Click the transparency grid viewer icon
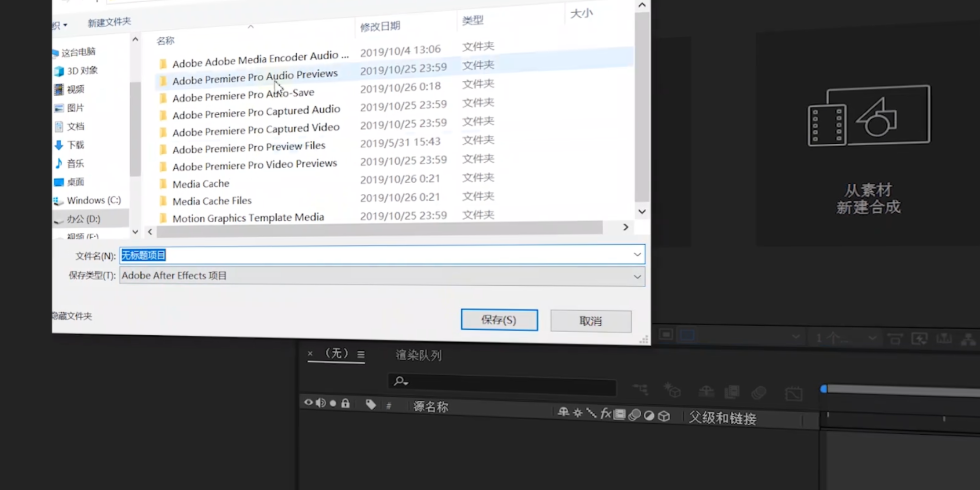Image resolution: width=980 pixels, height=490 pixels. pyautogui.click(x=687, y=335)
